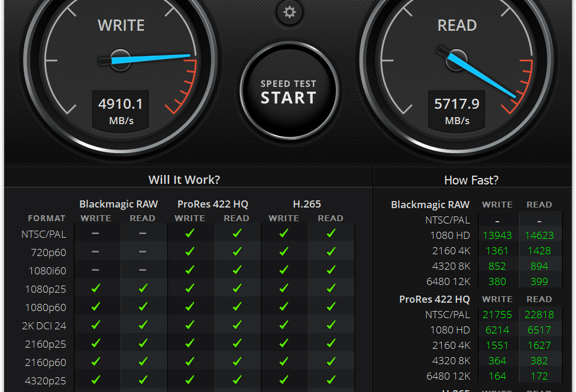Open settings with the gear icon
This screenshot has width=576, height=392.
point(289,12)
